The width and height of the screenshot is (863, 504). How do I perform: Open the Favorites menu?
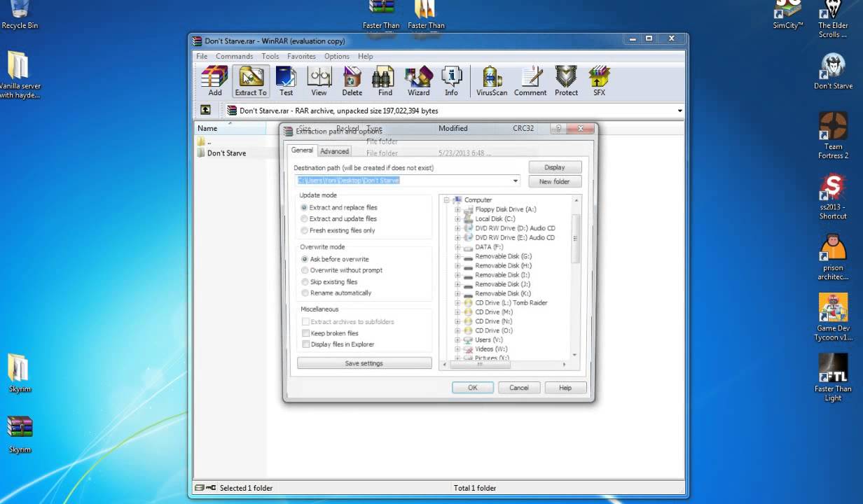click(301, 56)
